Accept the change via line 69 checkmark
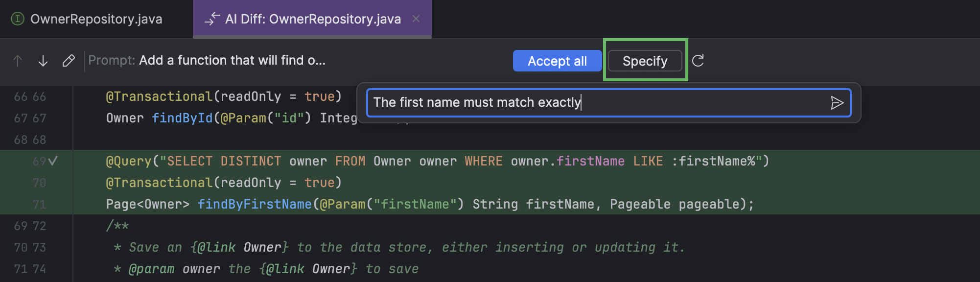980x282 pixels. tap(53, 161)
